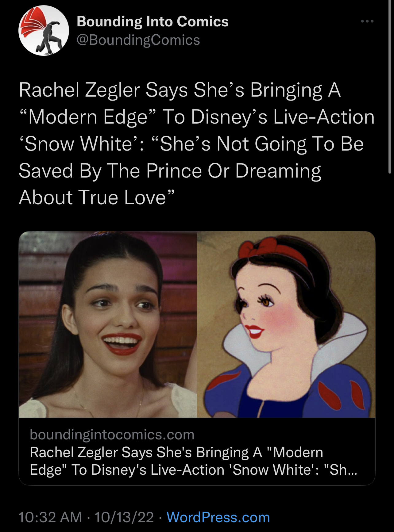
Task: Click the 10:32 AM timestamp
Action: tap(50, 517)
